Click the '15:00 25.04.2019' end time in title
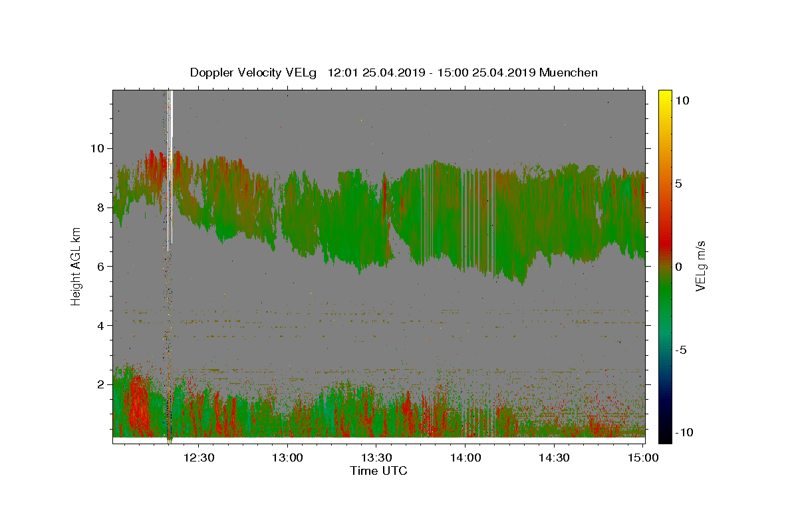 [x=485, y=72]
